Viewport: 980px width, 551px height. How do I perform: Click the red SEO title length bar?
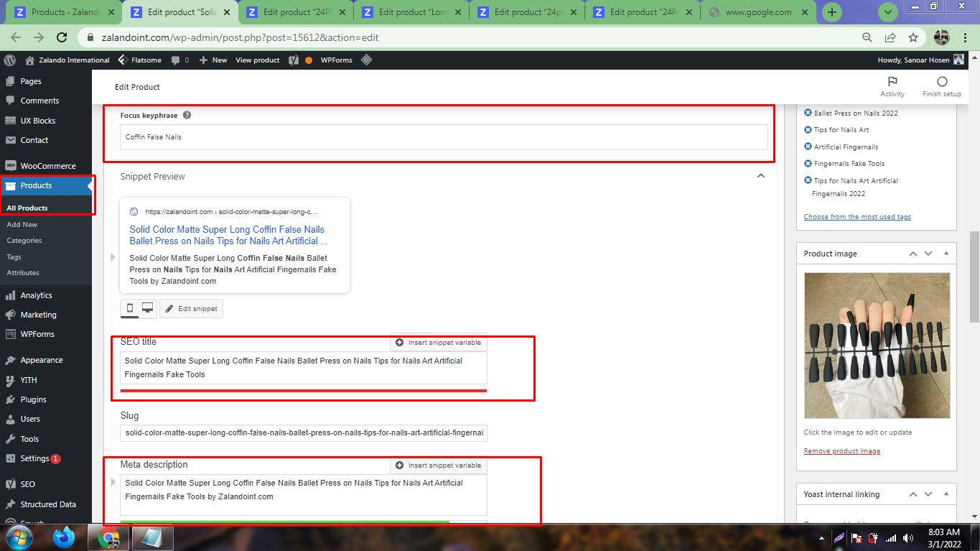(302, 392)
